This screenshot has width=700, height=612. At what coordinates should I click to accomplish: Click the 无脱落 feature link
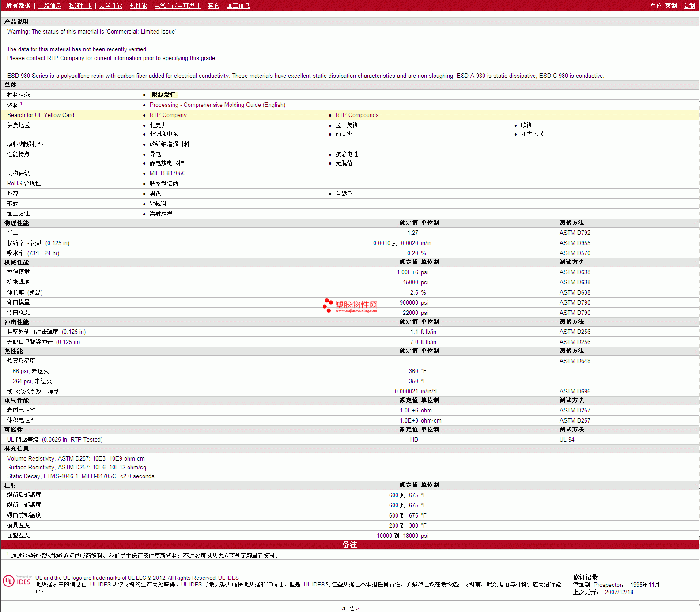click(x=344, y=163)
